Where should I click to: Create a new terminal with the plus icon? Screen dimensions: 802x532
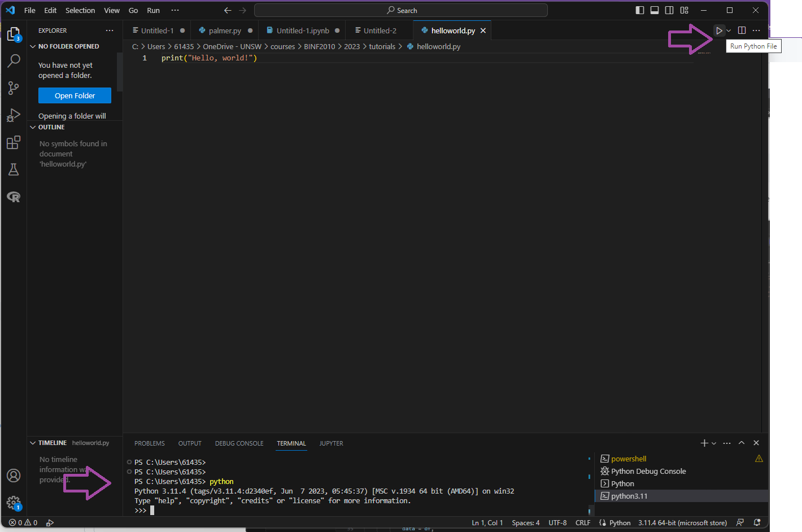point(704,443)
